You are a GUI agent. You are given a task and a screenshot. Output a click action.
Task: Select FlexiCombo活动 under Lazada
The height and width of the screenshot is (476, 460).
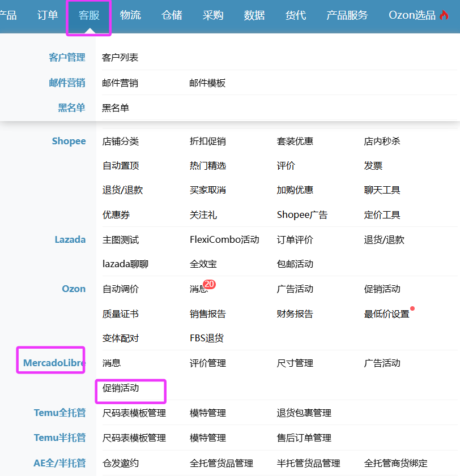[x=224, y=240]
